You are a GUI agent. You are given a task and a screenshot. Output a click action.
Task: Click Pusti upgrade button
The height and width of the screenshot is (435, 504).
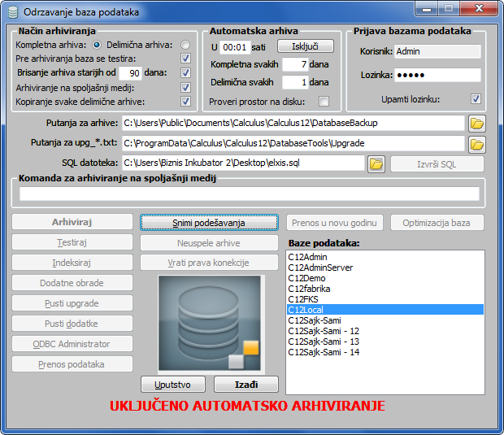(x=72, y=303)
